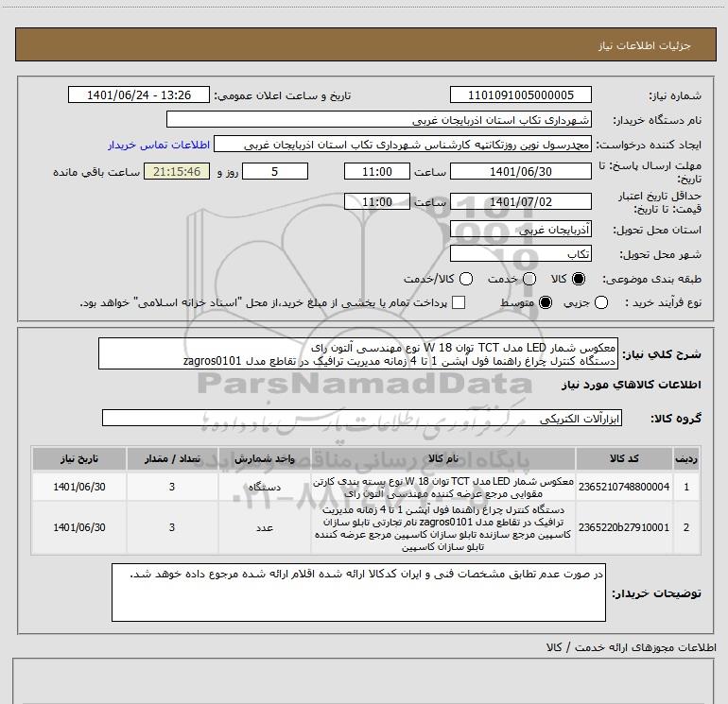The height and width of the screenshot is (704, 728).
Task: Click the unit cell دستگاه in row 1
Action: pos(264,487)
